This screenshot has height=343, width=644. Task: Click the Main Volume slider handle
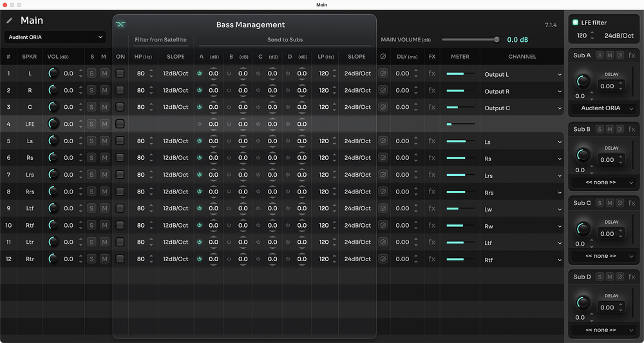point(497,39)
